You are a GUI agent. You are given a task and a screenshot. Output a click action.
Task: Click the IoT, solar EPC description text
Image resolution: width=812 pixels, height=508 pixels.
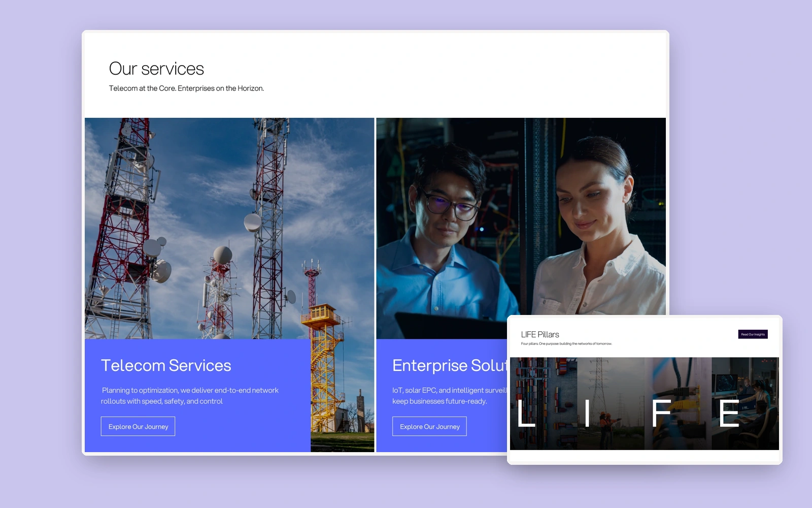point(450,396)
